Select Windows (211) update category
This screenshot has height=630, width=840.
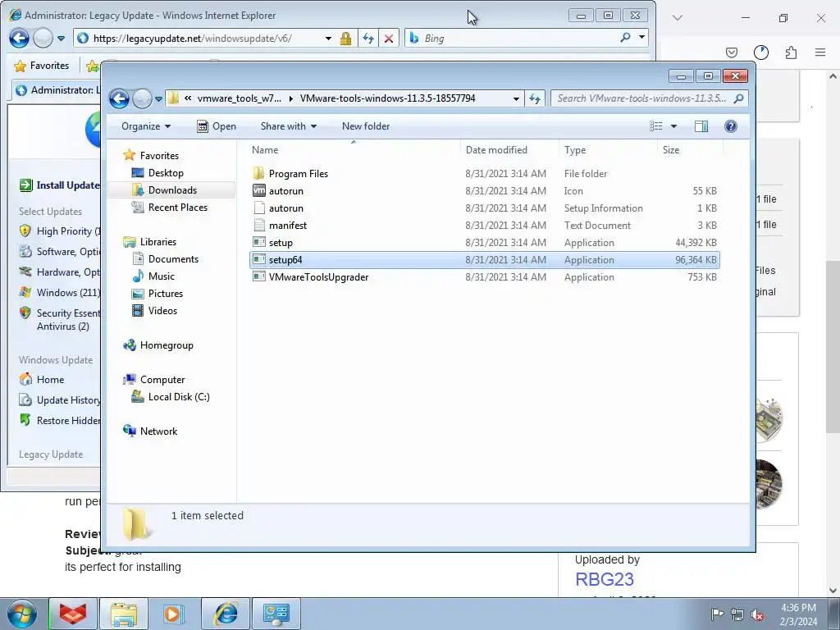click(x=59, y=293)
